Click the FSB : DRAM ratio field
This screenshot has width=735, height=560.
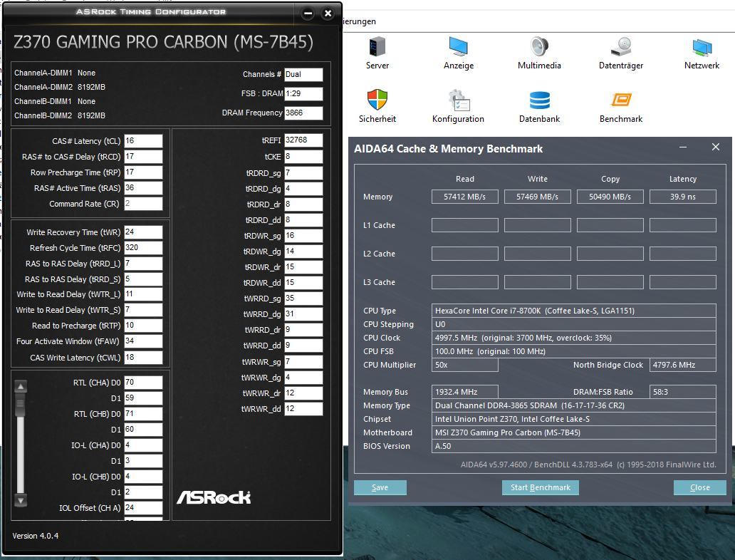(x=303, y=94)
